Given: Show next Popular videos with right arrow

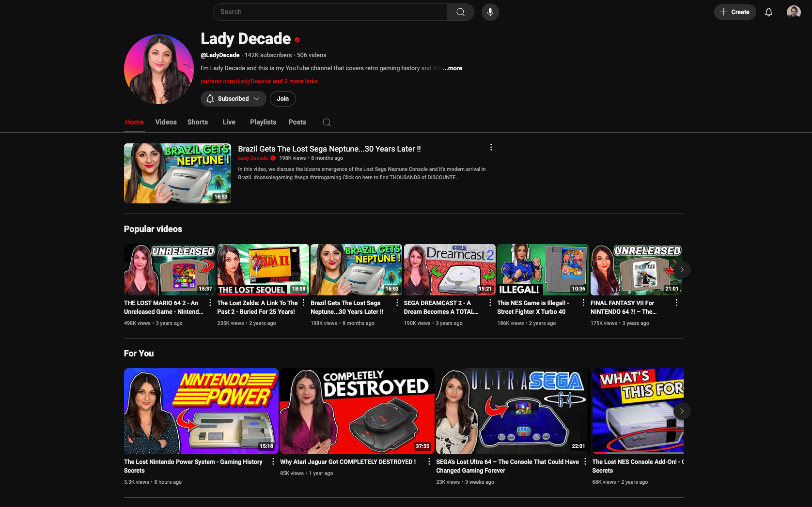Looking at the screenshot, I should point(681,270).
